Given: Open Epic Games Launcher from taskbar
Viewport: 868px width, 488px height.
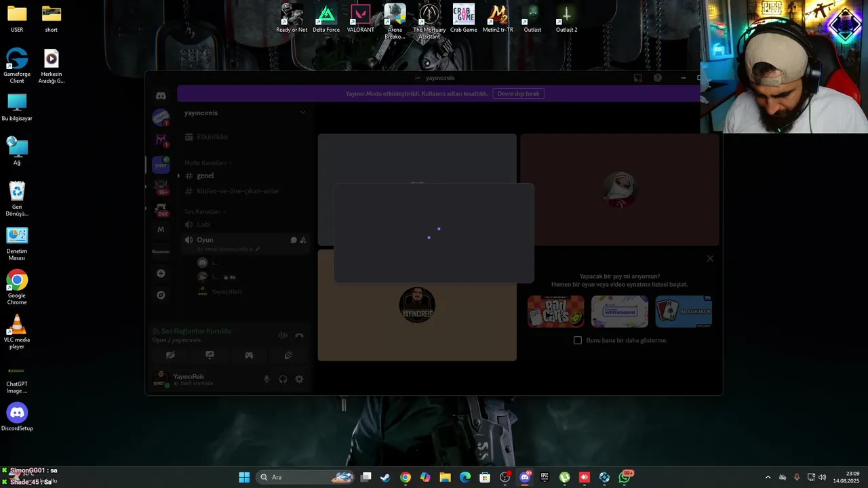Looking at the screenshot, I should click(545, 477).
